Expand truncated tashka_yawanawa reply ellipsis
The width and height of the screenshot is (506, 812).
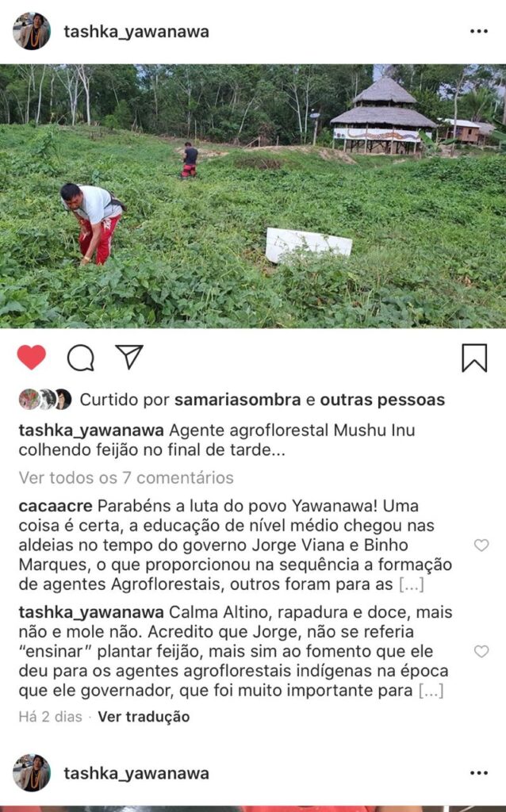pyautogui.click(x=431, y=691)
